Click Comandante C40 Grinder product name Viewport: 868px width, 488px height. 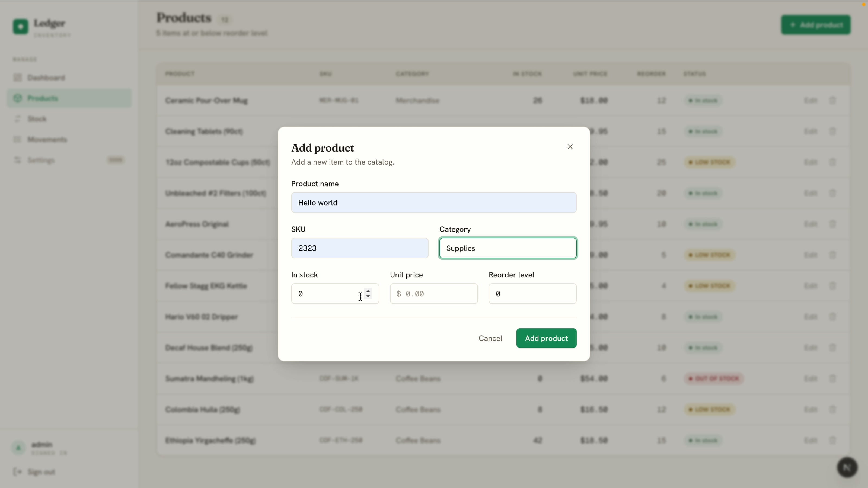pos(209,255)
